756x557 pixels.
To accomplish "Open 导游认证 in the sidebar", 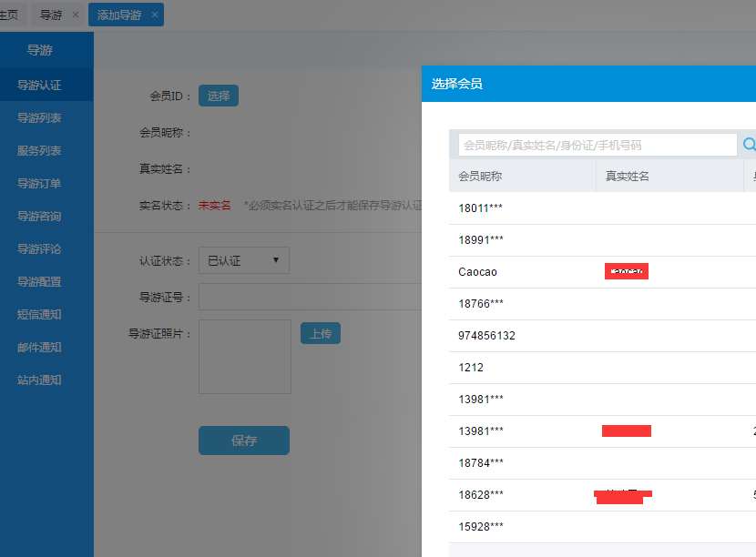I will coord(39,85).
